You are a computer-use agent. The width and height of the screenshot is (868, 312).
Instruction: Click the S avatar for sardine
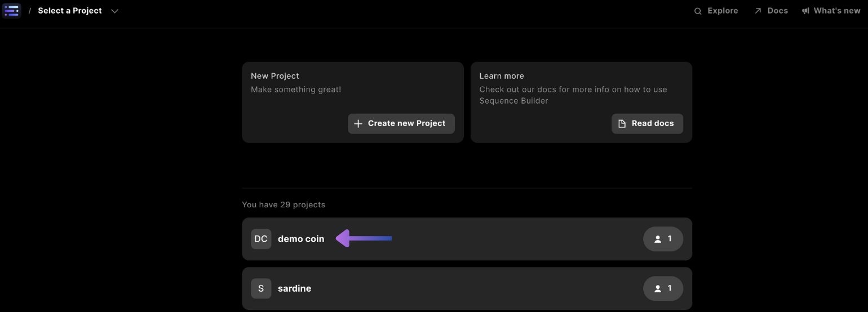[x=261, y=288]
